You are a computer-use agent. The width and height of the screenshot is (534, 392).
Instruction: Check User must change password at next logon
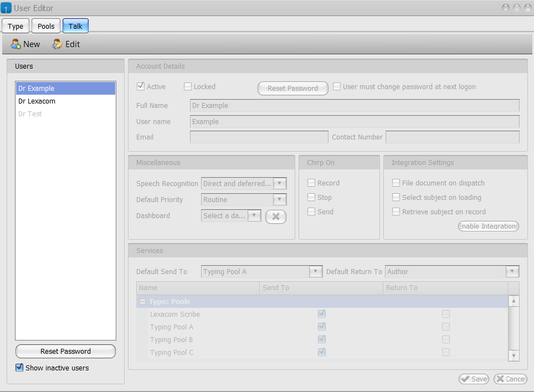tap(336, 86)
